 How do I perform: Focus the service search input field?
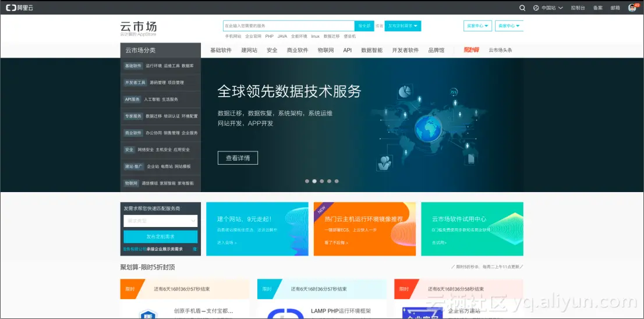[289, 26]
